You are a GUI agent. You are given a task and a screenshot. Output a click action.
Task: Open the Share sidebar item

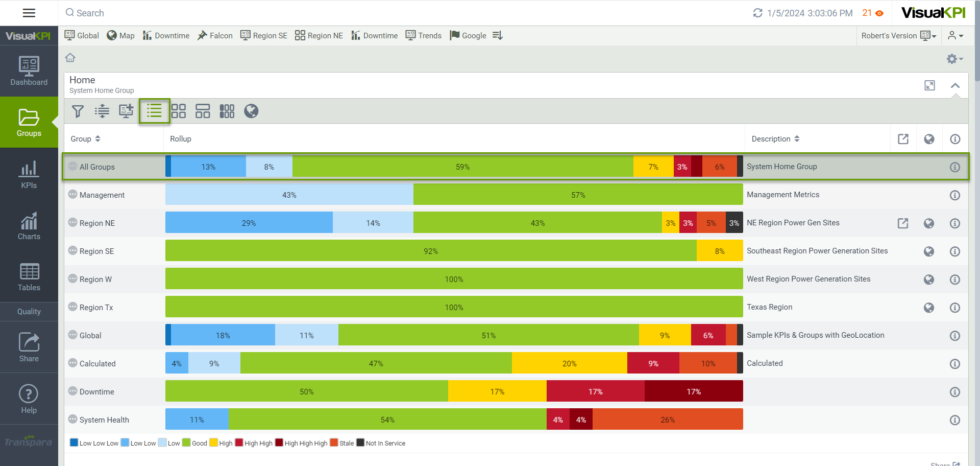(x=29, y=347)
